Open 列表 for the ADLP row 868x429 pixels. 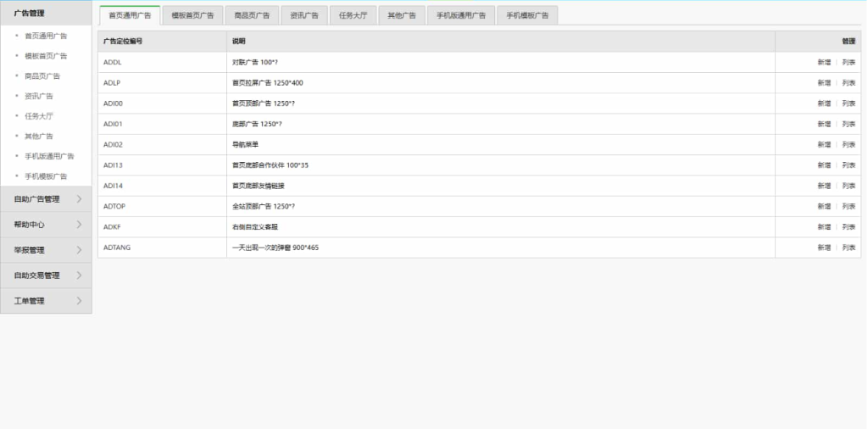point(849,83)
